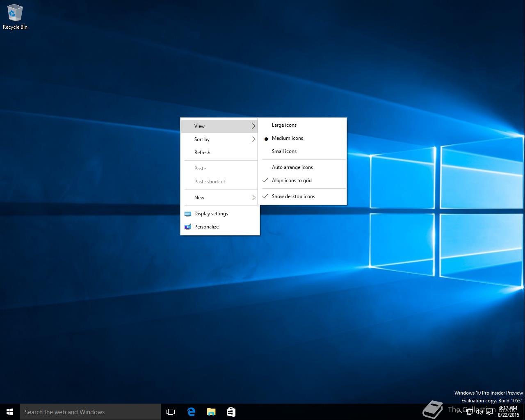The width and height of the screenshot is (525, 420).
Task: Click the network tray icon
Action: pos(469,412)
